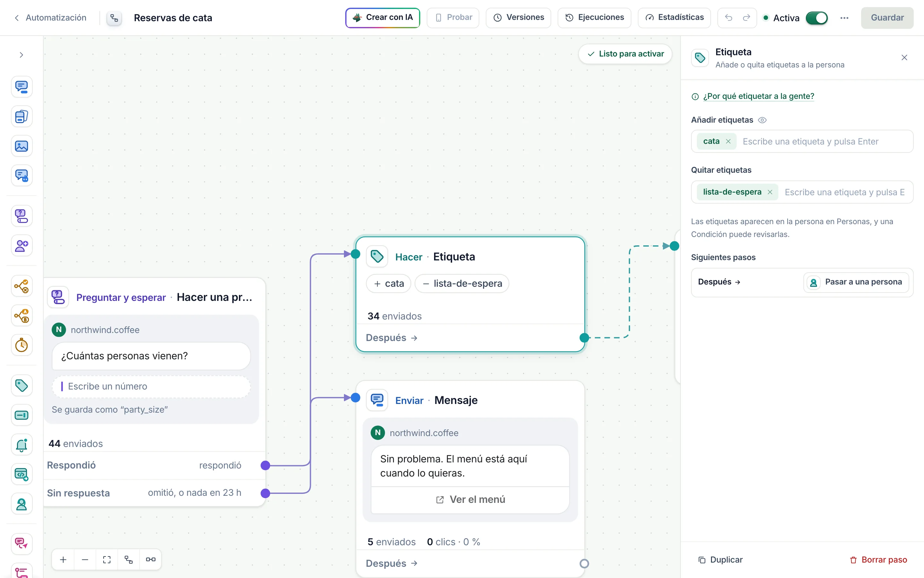Open the Pasar a una persona next step
The height and width of the screenshot is (578, 924).
(856, 282)
